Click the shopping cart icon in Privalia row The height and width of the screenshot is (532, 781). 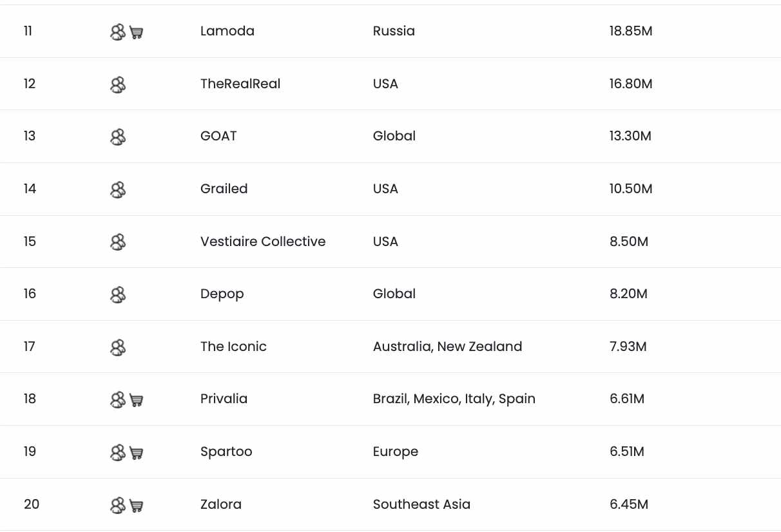tap(136, 401)
